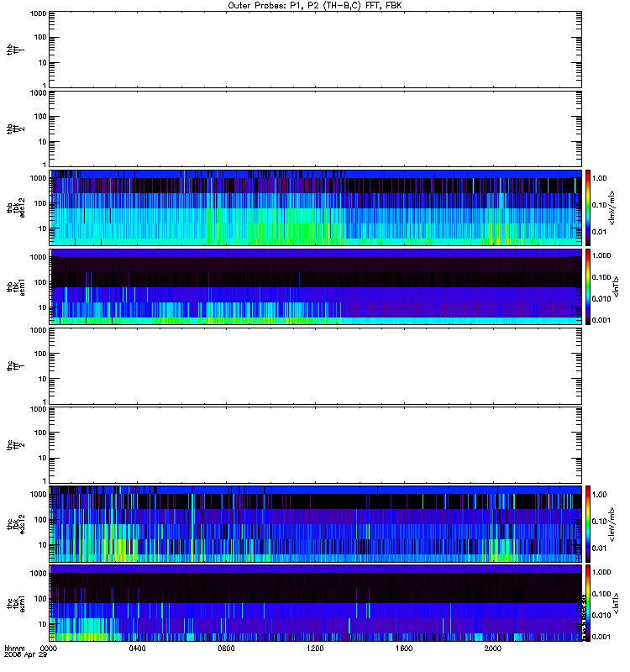The image size is (630, 672).
Task: Click the '10' y-tick of the thc fbk scm1 panel
Action: coord(43,624)
